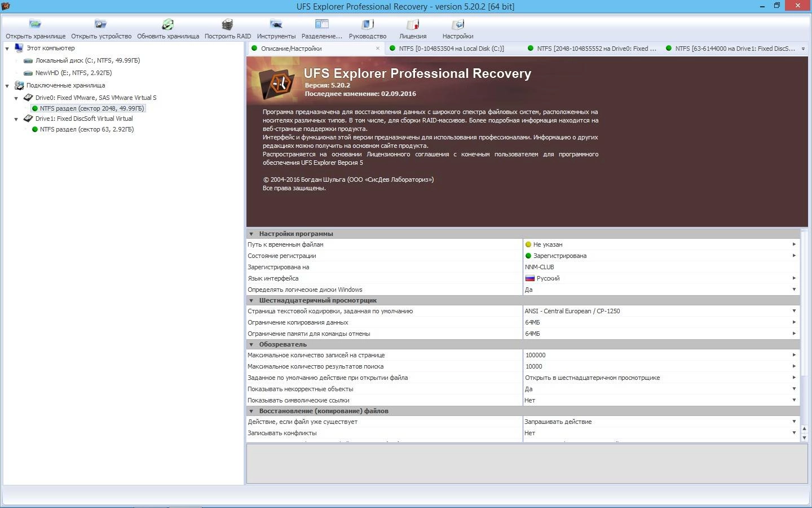This screenshot has height=508, width=812.
Task: Open the tab list overflow arrow
Action: coord(803,49)
